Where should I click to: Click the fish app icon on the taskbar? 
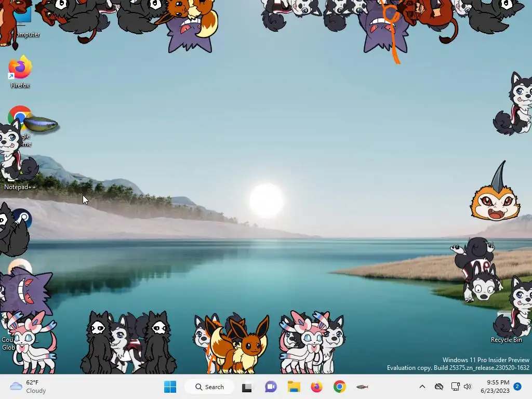coord(362,387)
